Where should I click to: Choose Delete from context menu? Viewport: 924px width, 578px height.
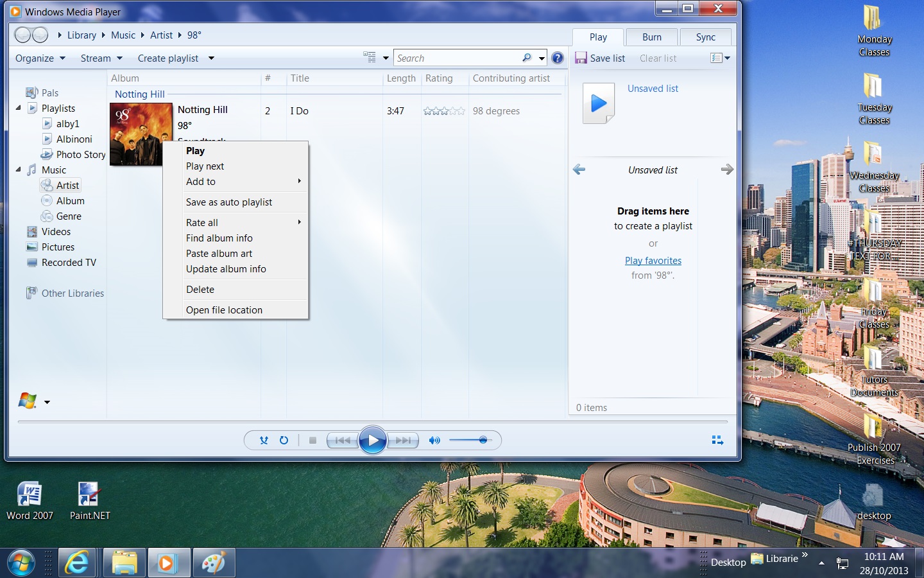pyautogui.click(x=235, y=290)
